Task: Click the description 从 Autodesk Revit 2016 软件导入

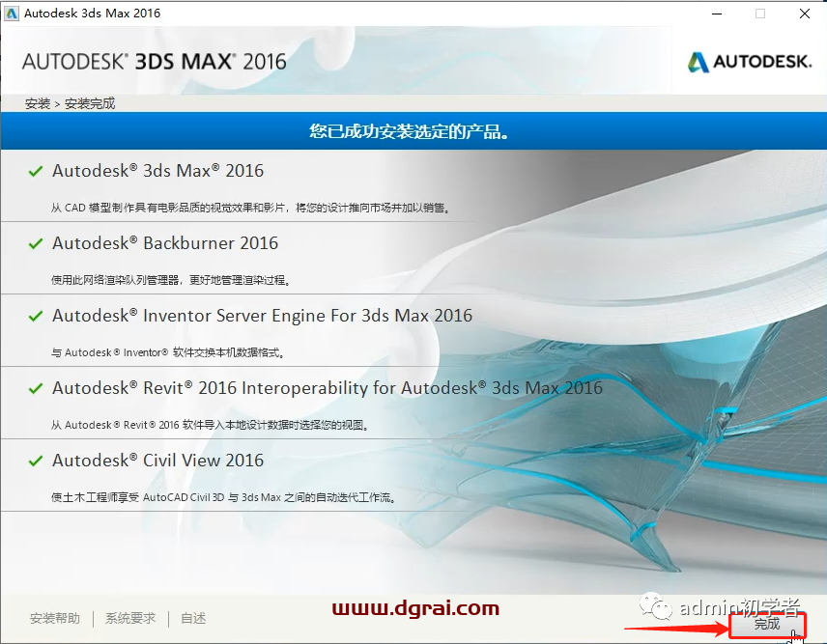Action: (x=210, y=425)
